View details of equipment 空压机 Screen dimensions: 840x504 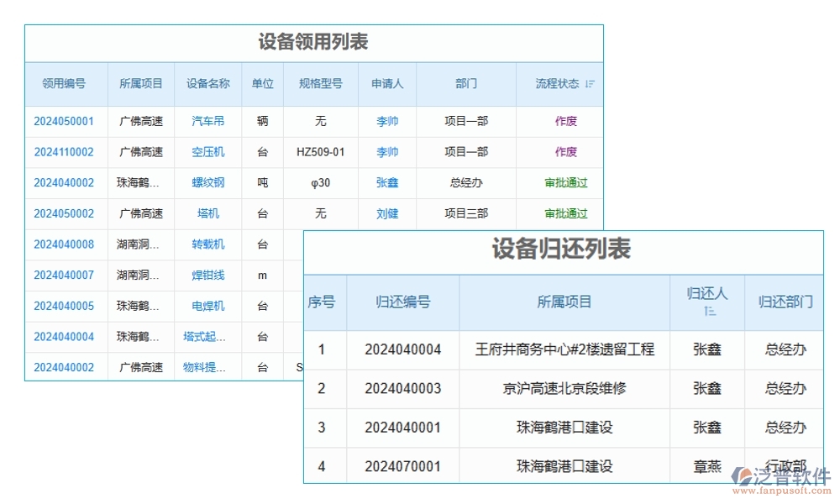(x=207, y=152)
